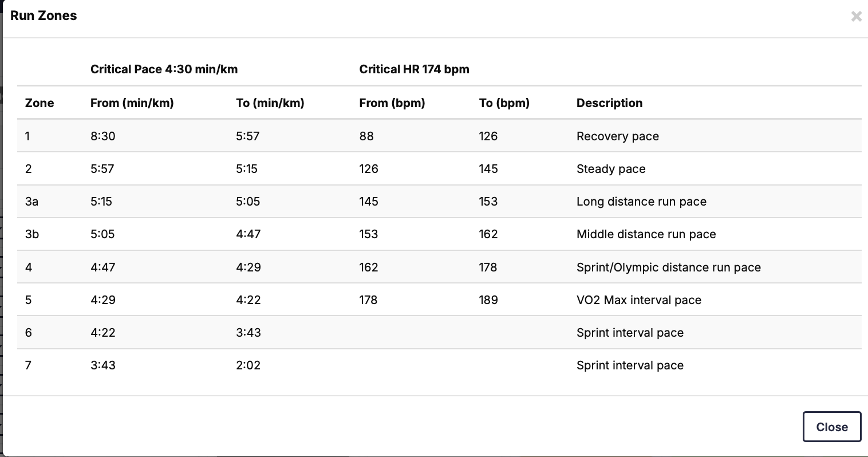
Task: Click the From (bpm) column header
Action: pos(392,103)
